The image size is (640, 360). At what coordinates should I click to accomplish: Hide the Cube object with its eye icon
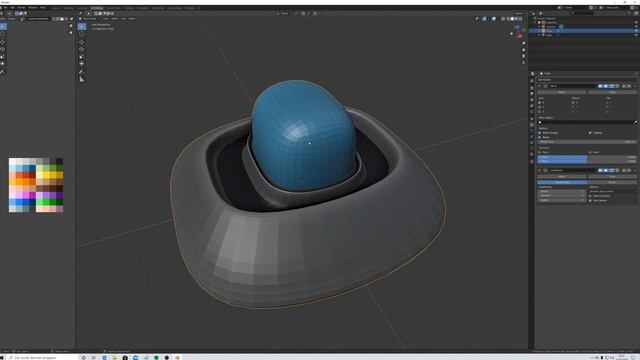coord(636,31)
